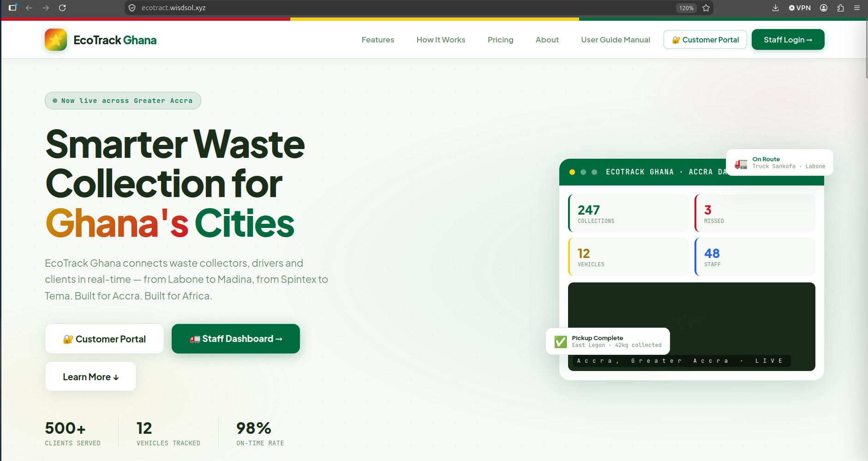868x461 pixels.
Task: Click the 3 Missed stat card
Action: (755, 213)
